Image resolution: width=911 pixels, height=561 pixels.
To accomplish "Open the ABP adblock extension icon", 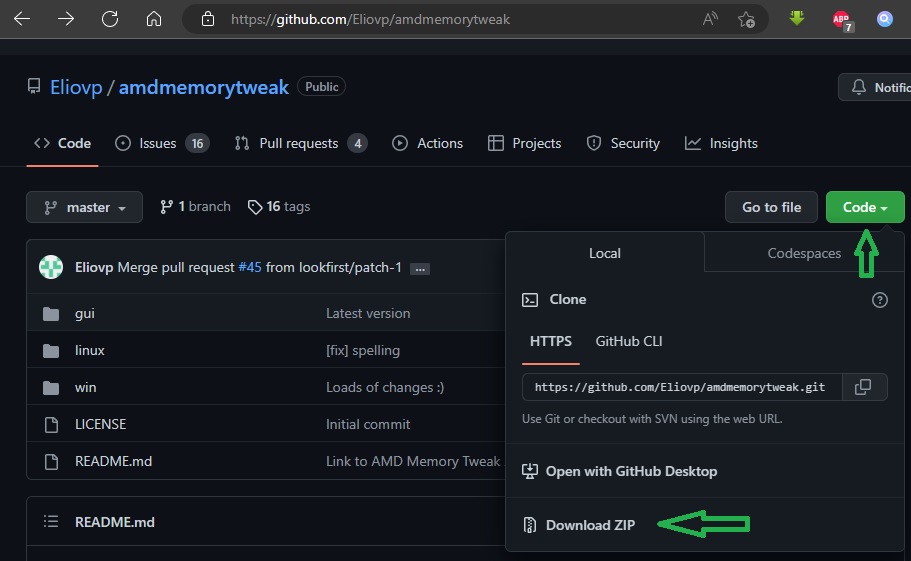I will (x=842, y=20).
